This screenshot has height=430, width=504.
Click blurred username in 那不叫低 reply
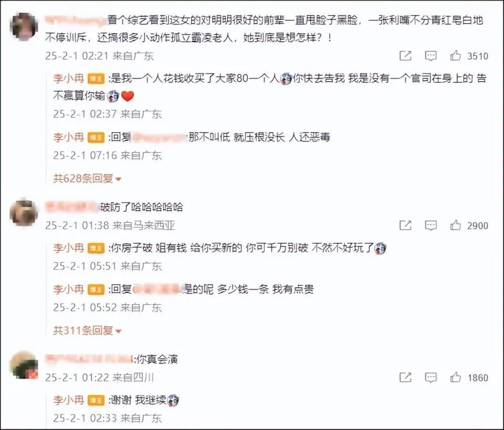point(159,137)
